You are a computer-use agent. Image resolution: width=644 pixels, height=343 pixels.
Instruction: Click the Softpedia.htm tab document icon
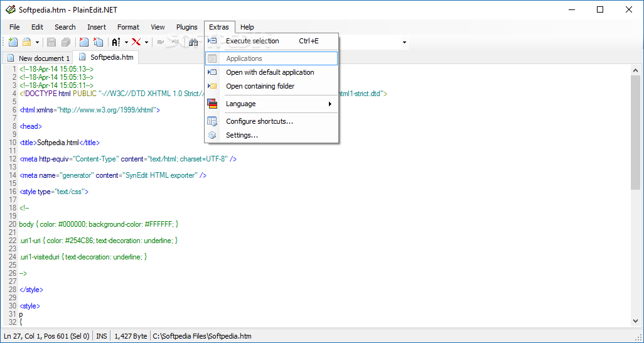pyautogui.click(x=83, y=57)
